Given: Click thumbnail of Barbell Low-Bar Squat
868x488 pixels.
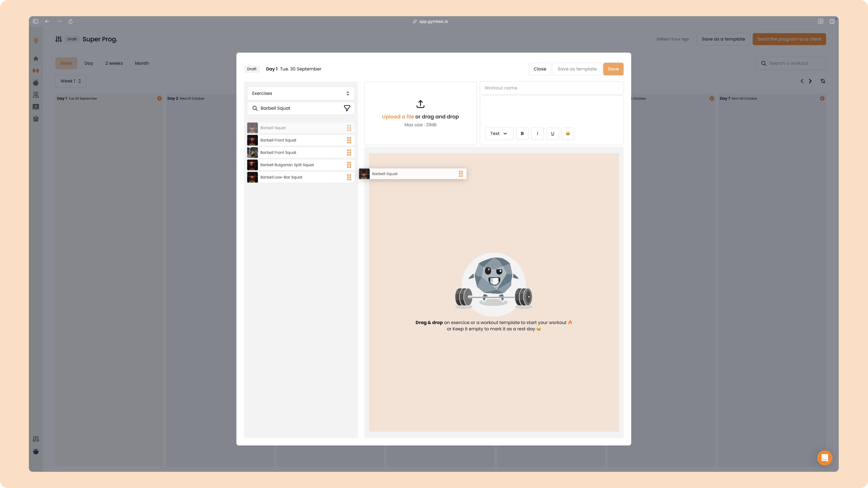Looking at the screenshot, I should tap(252, 177).
